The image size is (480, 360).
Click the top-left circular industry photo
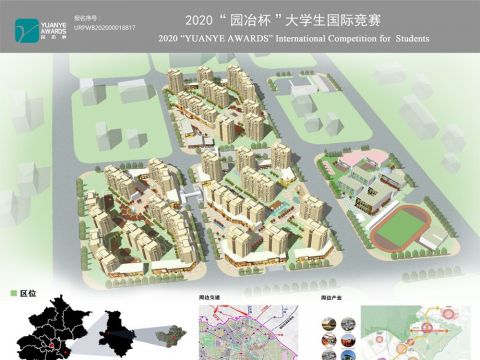coord(329,324)
